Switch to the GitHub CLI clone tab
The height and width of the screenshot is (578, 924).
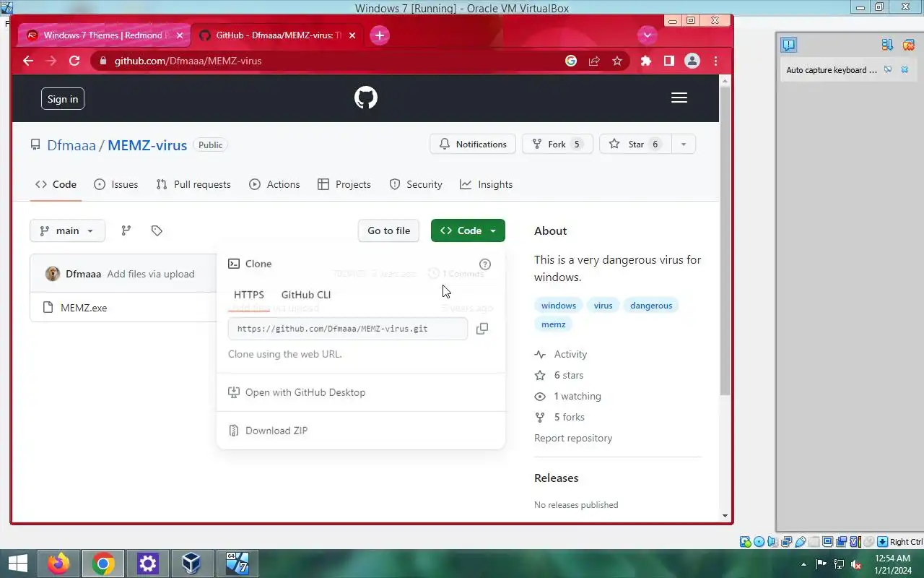306,295
